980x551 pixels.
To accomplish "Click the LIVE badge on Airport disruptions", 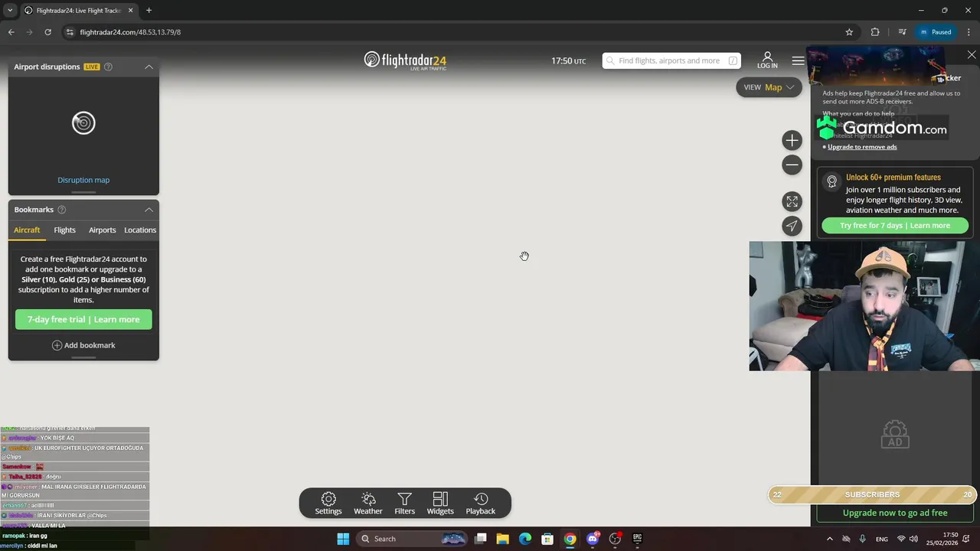I will (x=91, y=67).
